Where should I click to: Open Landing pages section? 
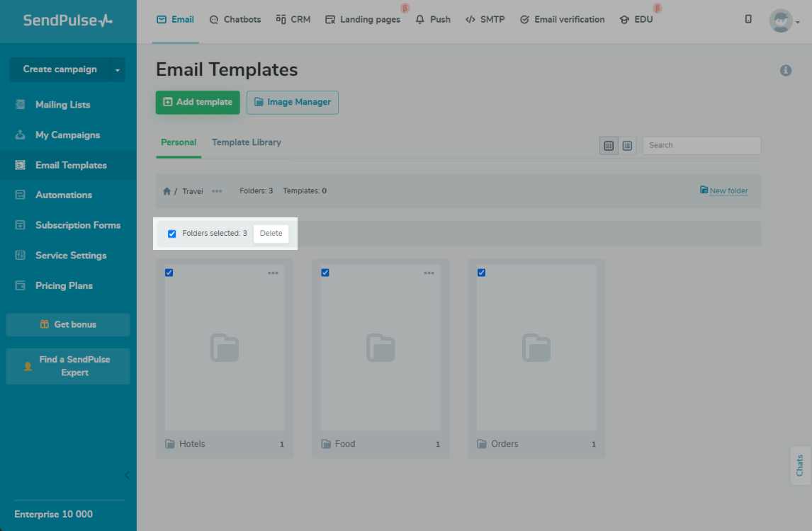pos(363,20)
